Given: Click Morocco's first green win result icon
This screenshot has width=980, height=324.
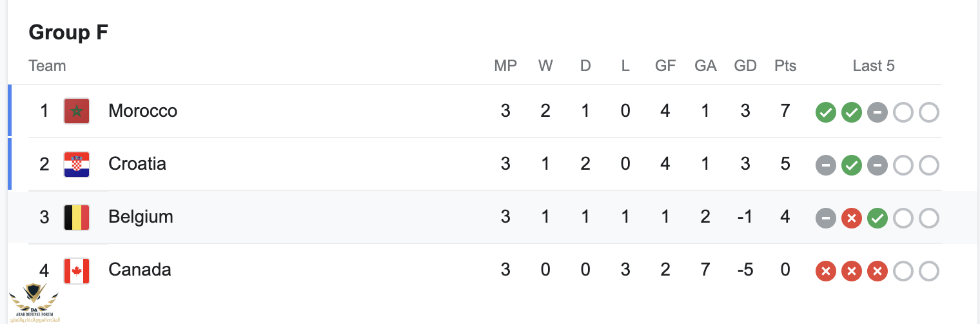Looking at the screenshot, I should point(825,113).
